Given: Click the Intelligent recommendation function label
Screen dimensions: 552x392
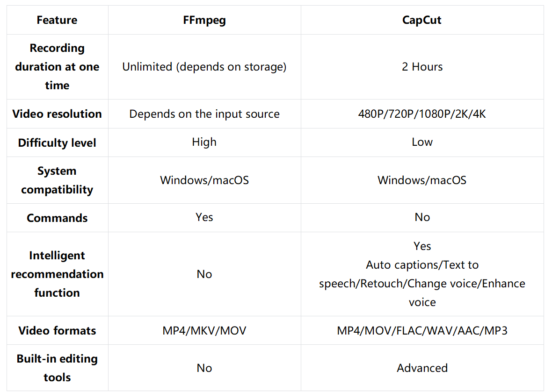Looking at the screenshot, I should 57,274.
